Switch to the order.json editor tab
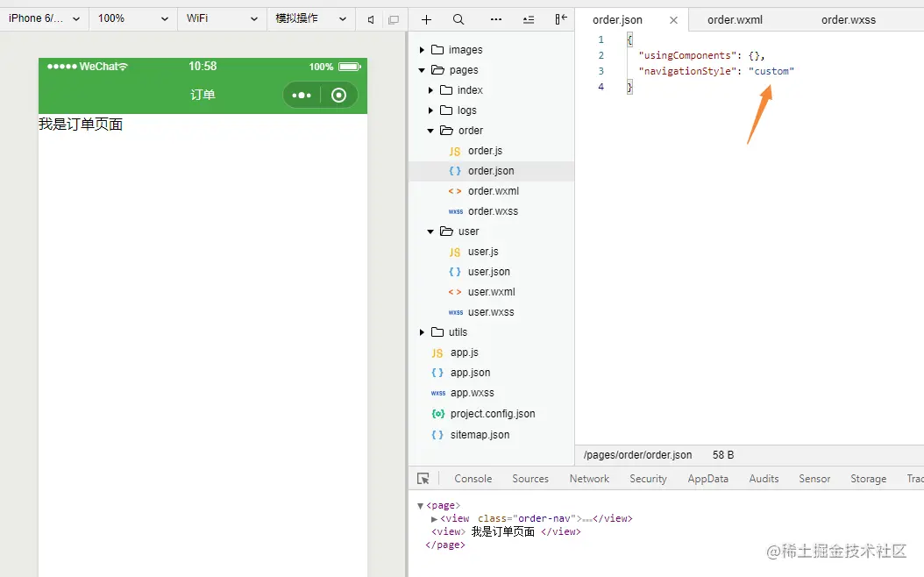924x577 pixels. click(x=617, y=20)
